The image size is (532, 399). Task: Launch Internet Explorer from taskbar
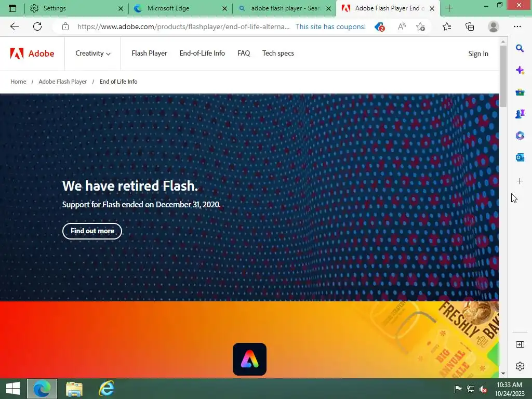107,389
